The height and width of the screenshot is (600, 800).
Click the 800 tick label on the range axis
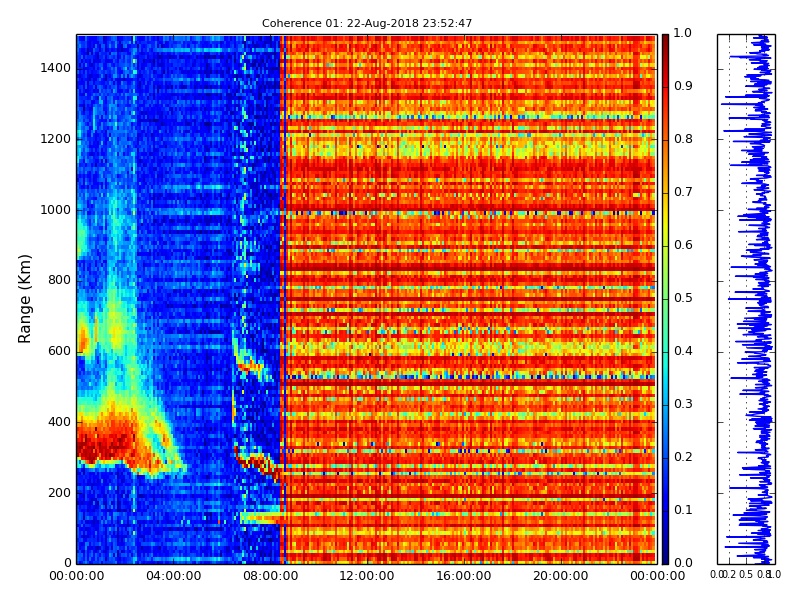(59, 280)
